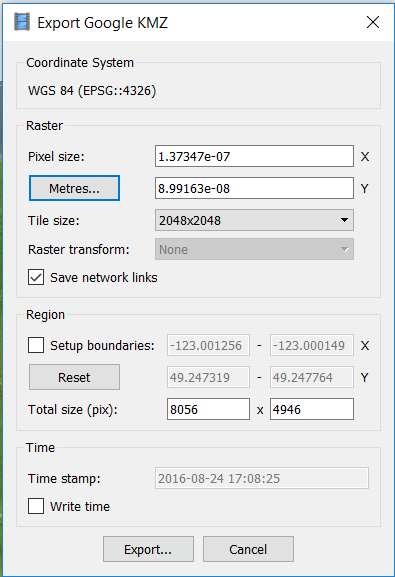
Task: Click the Y minimum boundary field 49.247319
Action: pyautogui.click(x=208, y=377)
